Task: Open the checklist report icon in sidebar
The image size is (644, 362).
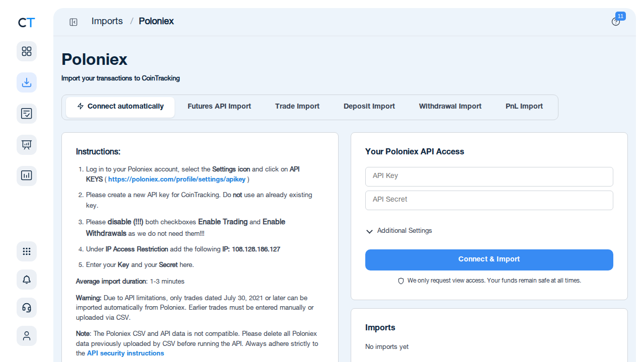Action: [27, 114]
